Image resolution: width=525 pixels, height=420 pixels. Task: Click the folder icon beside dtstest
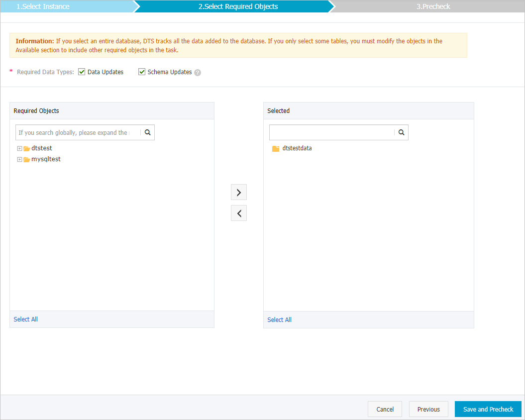point(26,148)
